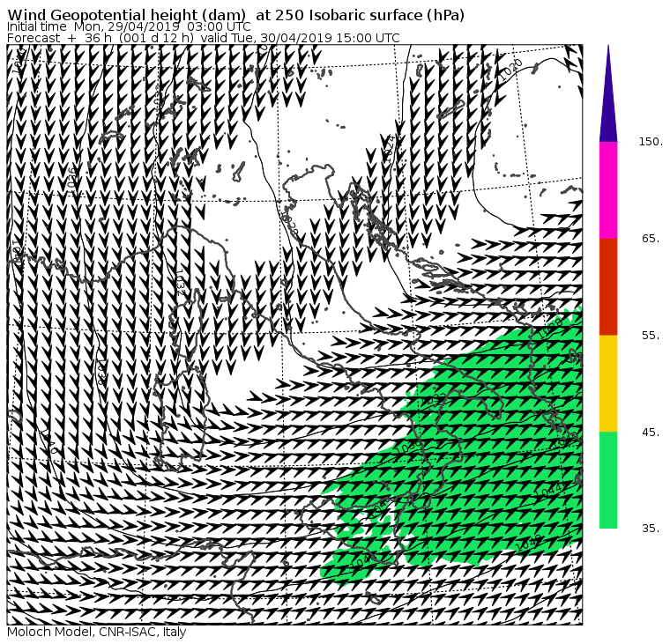Click the '55.' colorbar label
Screen dimensions: 670x644
click(x=651, y=336)
